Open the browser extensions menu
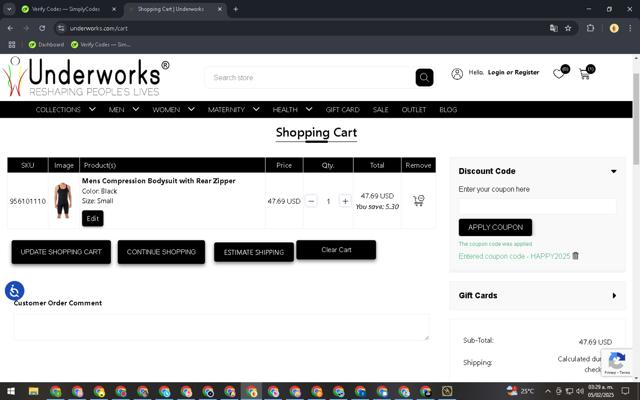Viewport: 640px width, 400px height. pyautogui.click(x=590, y=28)
